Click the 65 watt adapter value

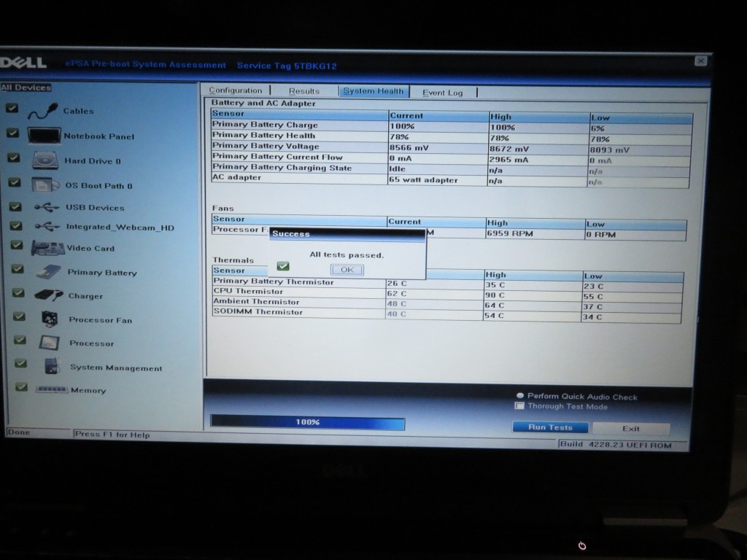pyautogui.click(x=424, y=179)
